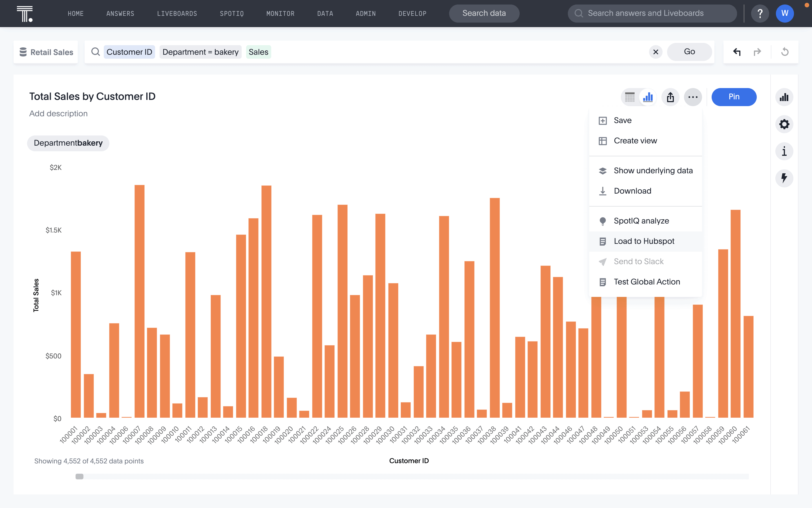The height and width of the screenshot is (508, 812).
Task: Focus the Search answers and Liveboards field
Action: coord(652,14)
